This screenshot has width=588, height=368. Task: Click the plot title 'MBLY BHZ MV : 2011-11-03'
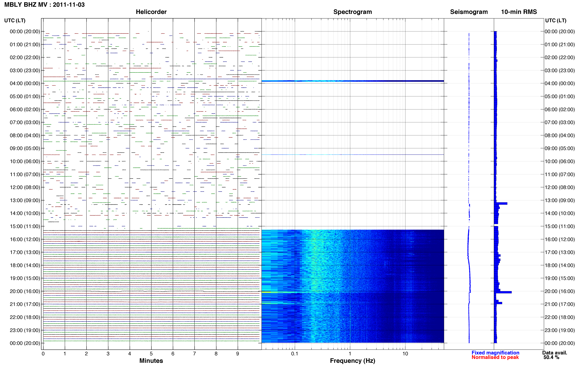click(45, 5)
